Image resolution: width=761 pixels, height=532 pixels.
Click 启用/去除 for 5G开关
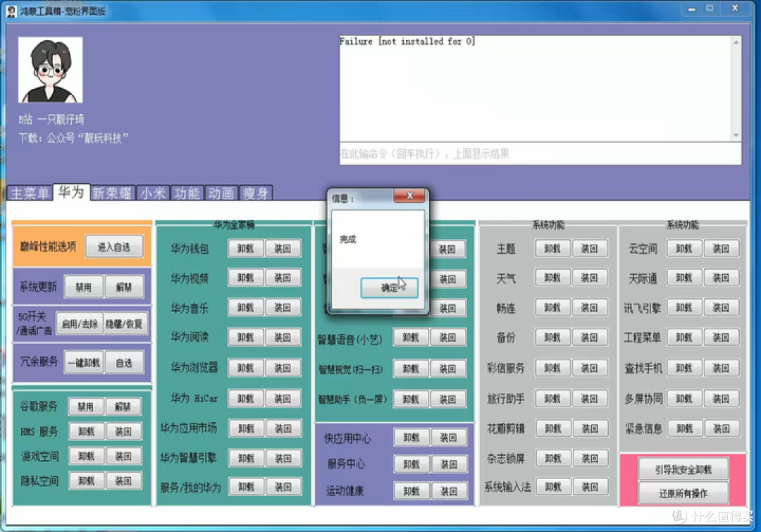[x=80, y=323]
